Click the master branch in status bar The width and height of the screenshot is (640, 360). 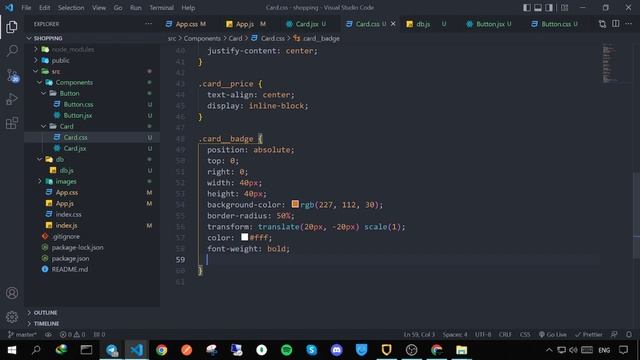pyautogui.click(x=22, y=334)
